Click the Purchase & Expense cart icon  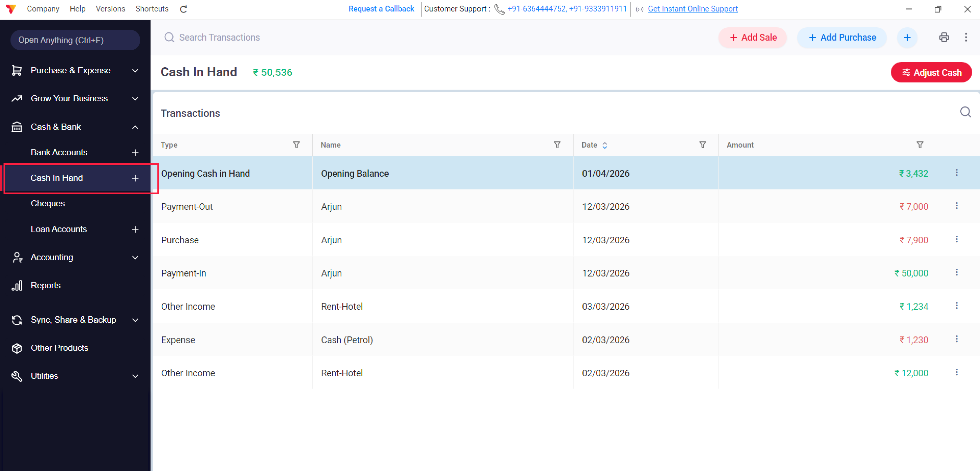coord(17,70)
